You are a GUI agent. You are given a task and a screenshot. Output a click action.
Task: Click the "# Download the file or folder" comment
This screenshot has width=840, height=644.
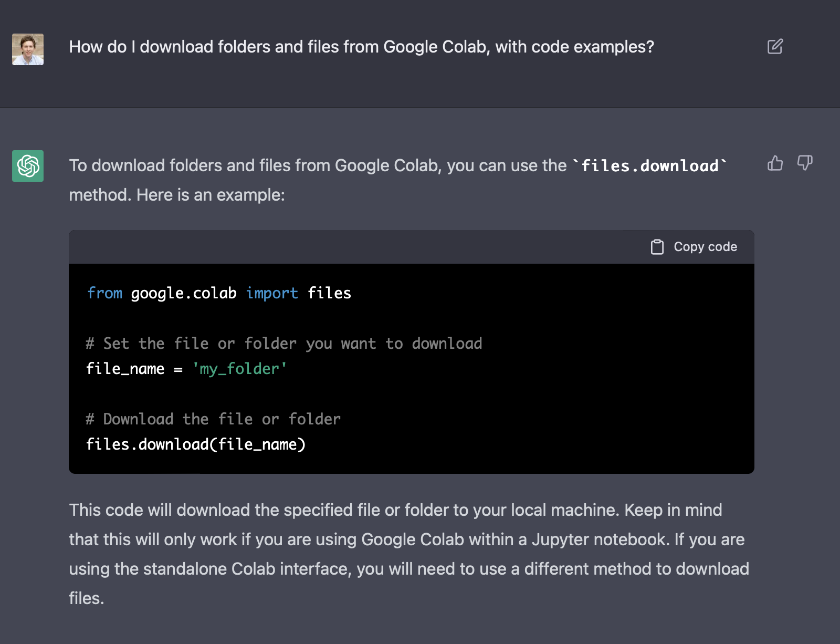(x=213, y=419)
